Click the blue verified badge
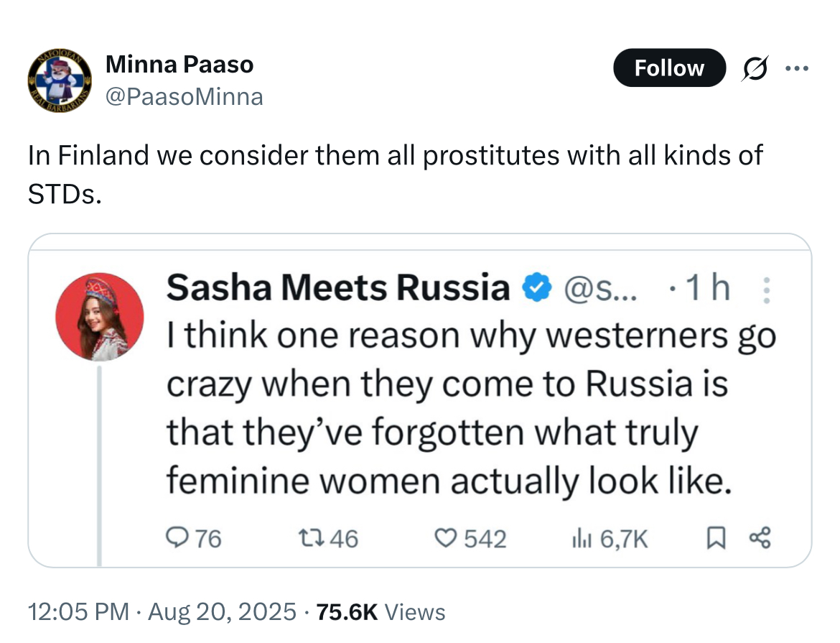 (536, 289)
